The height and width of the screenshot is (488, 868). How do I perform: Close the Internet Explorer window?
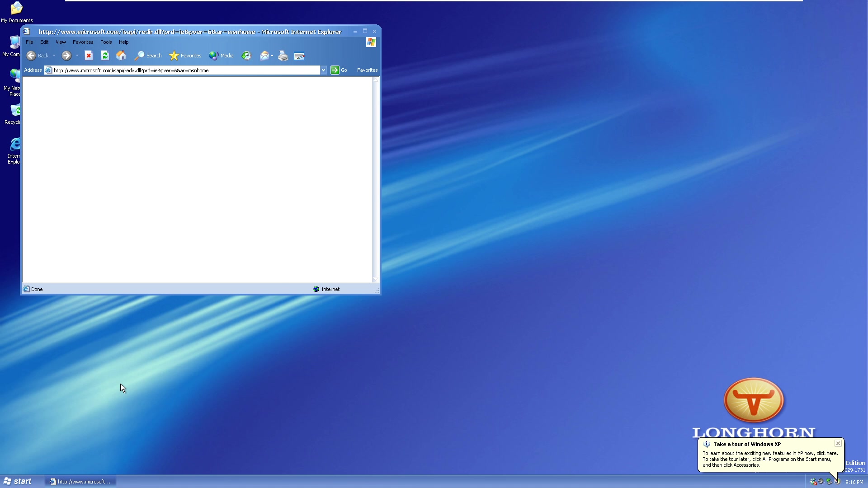(x=374, y=32)
